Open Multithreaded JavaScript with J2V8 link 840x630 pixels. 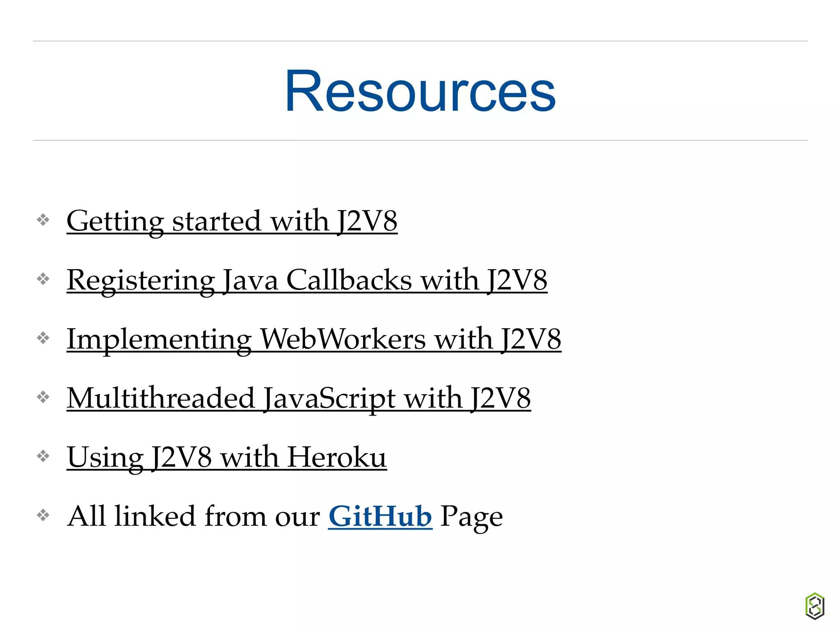pyautogui.click(x=299, y=398)
